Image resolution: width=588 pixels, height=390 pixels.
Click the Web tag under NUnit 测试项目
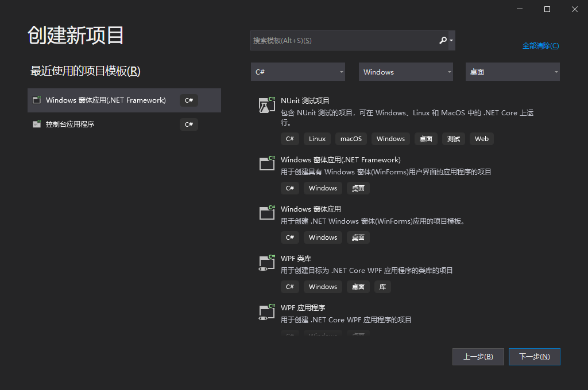[482, 139]
